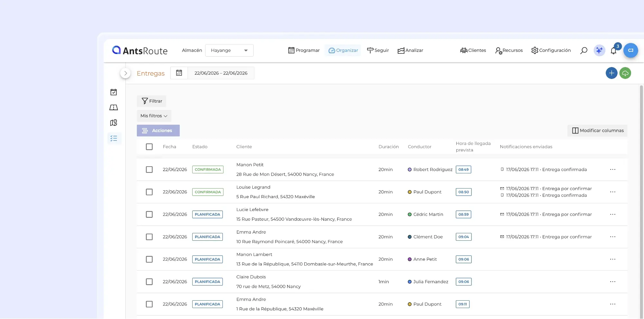This screenshot has width=644, height=319.
Task: Click phone icon on Manon Petit's notification
Action: [502, 169]
